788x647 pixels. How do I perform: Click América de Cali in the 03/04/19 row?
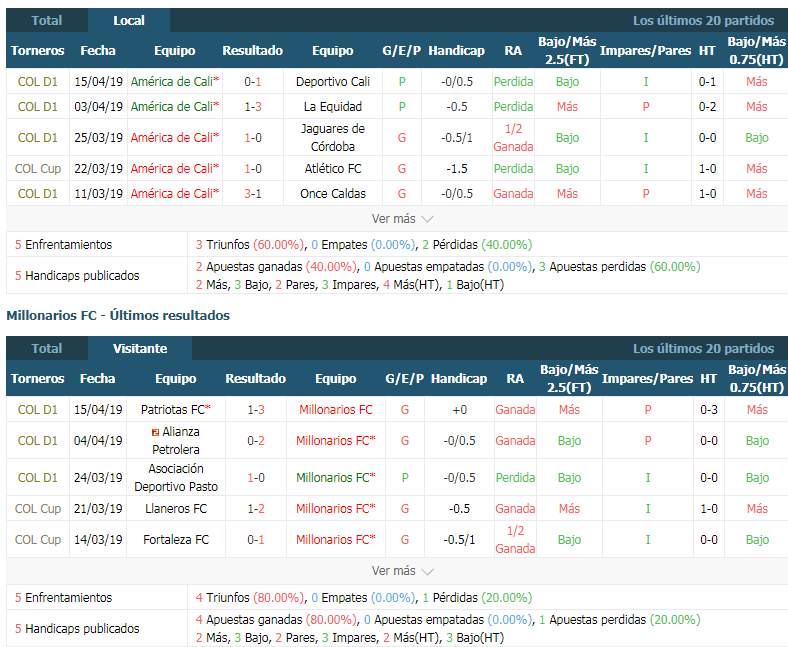174,107
